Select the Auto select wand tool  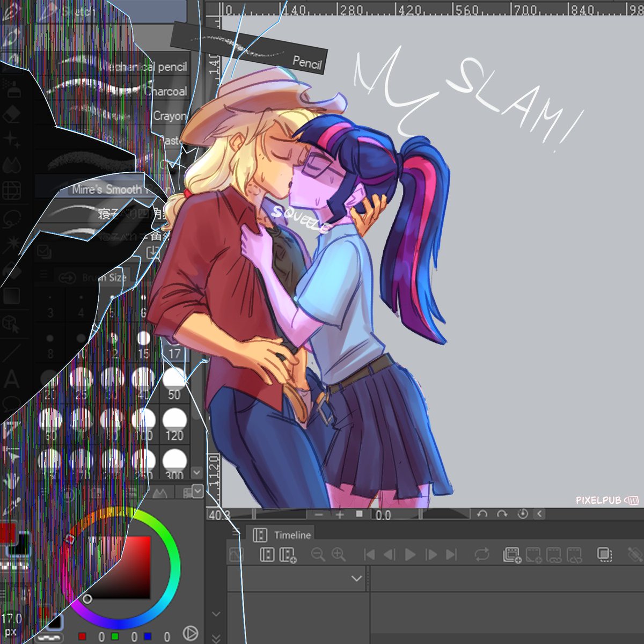click(11, 245)
